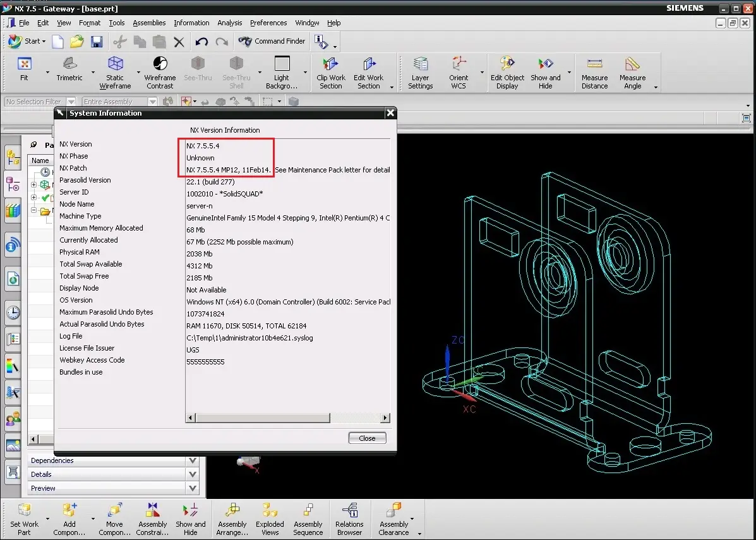Open the Edit menu
756x540 pixels.
[x=43, y=23]
